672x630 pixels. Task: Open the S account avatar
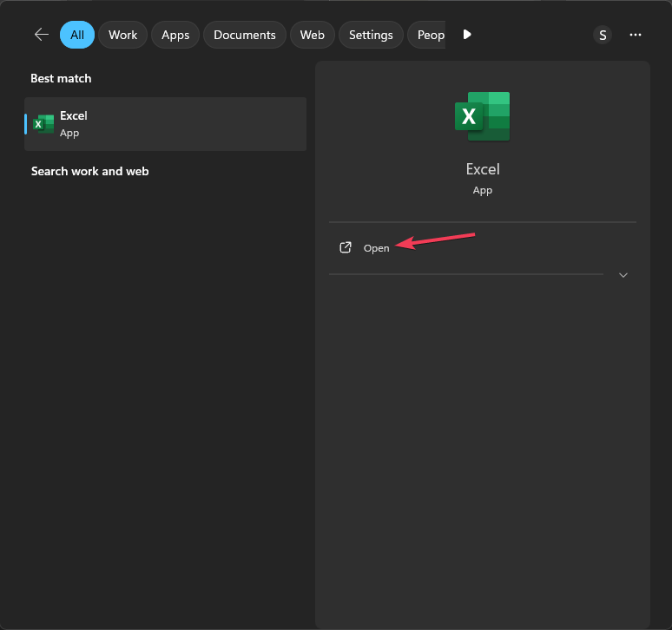603,35
